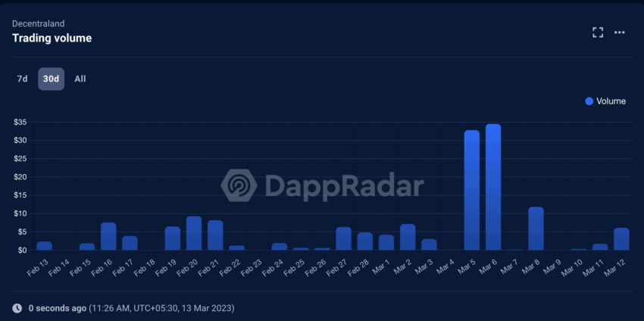This screenshot has height=321, width=644.
Task: Toggle the Volume legend series
Action: coord(605,101)
